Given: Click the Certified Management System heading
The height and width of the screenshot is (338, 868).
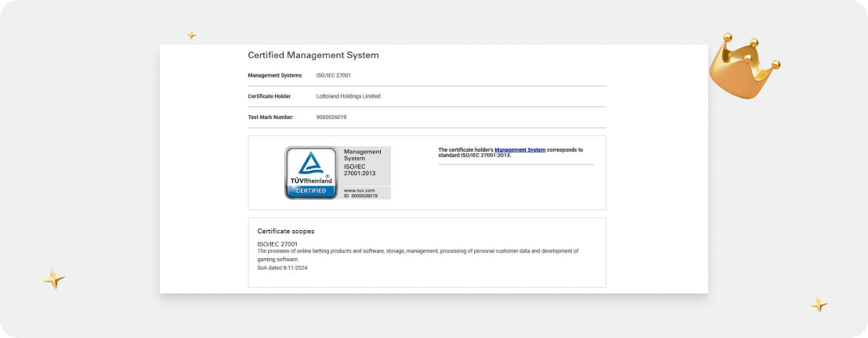Looking at the screenshot, I should tap(313, 56).
